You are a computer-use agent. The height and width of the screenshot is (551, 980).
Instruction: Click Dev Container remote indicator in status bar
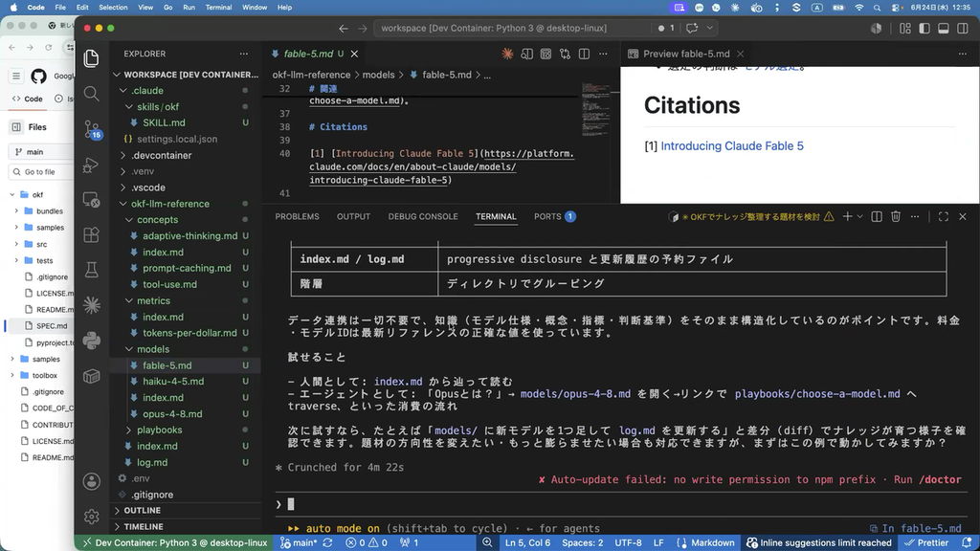174,543
